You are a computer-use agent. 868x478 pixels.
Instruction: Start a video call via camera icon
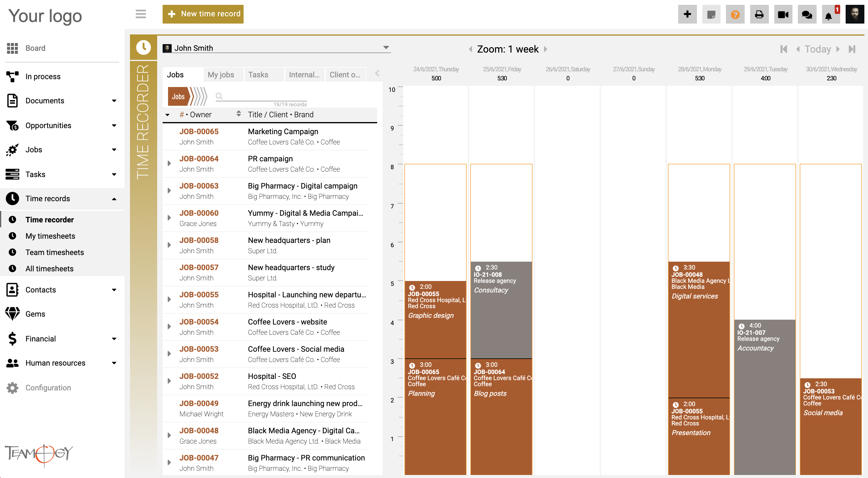[x=783, y=14]
